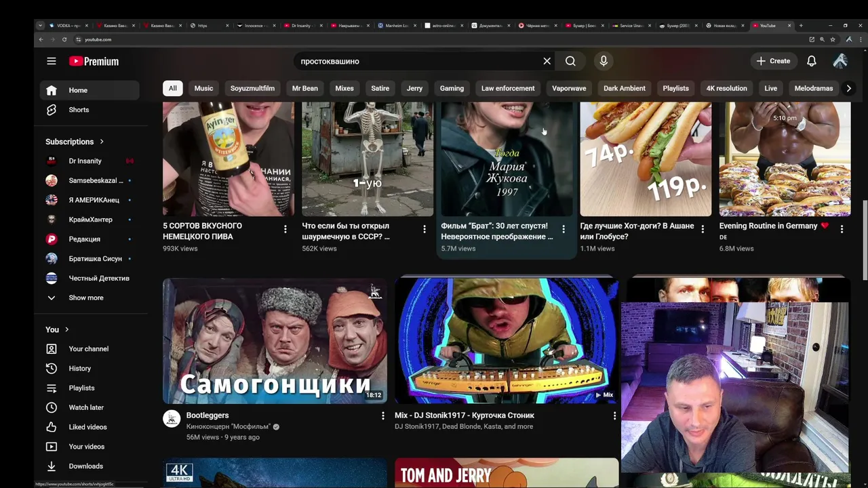Open the hot dogs 74р short thumbnail
Viewport: 868px width, 488px height.
click(646, 159)
